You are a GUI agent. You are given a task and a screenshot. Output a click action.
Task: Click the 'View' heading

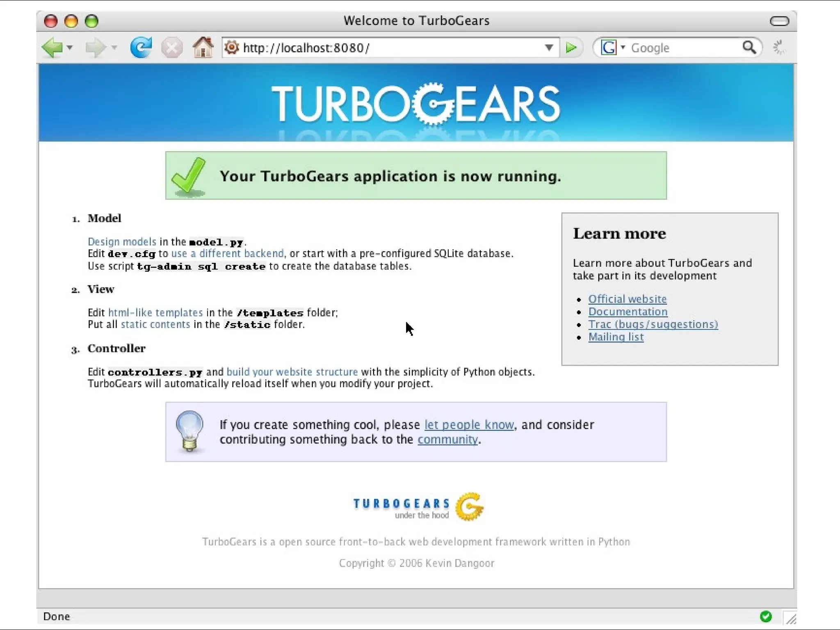(101, 289)
